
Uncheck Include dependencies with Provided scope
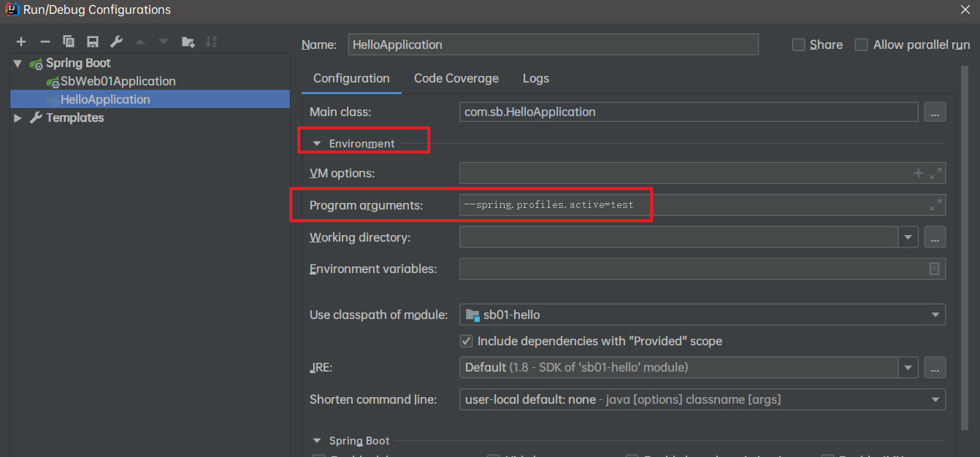click(x=466, y=341)
